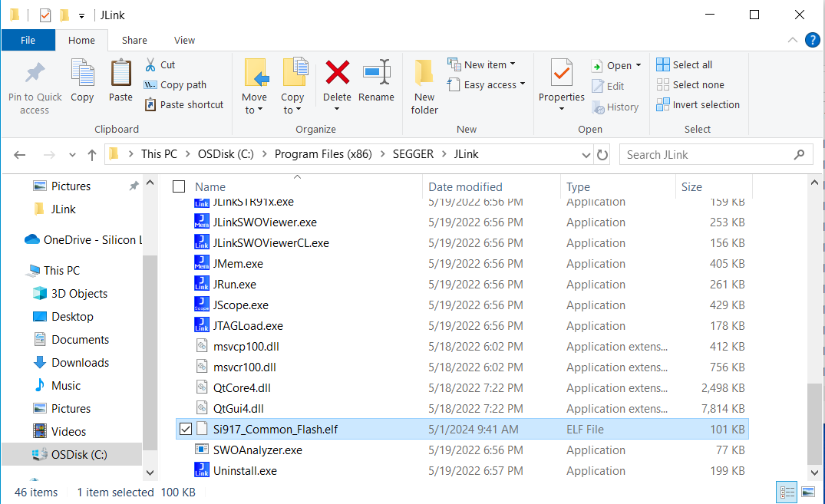Open the Properties checkmark icon

(562, 73)
